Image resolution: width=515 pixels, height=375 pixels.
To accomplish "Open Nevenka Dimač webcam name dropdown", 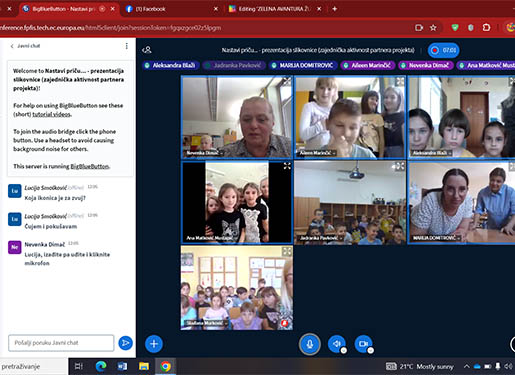I will coord(204,153).
